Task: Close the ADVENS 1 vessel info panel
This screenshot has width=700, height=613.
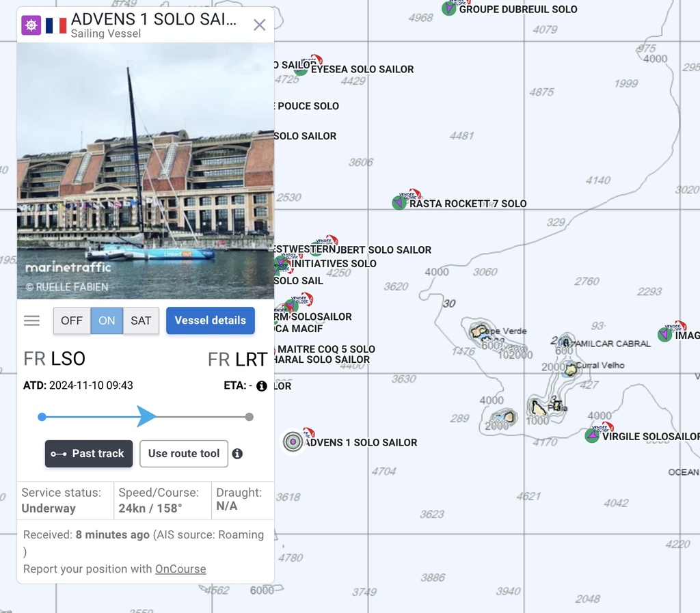Action: (x=259, y=25)
